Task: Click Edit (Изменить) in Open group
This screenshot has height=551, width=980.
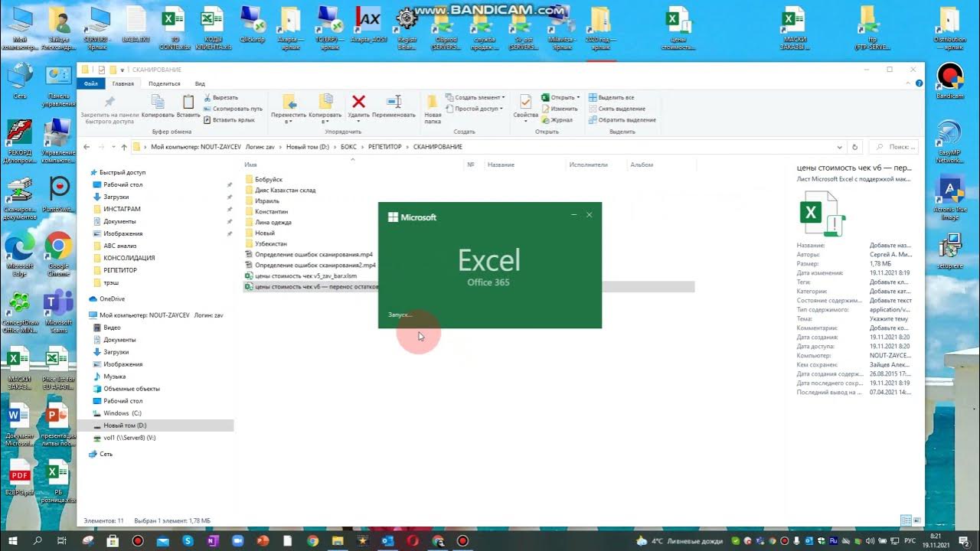Action: click(x=559, y=109)
